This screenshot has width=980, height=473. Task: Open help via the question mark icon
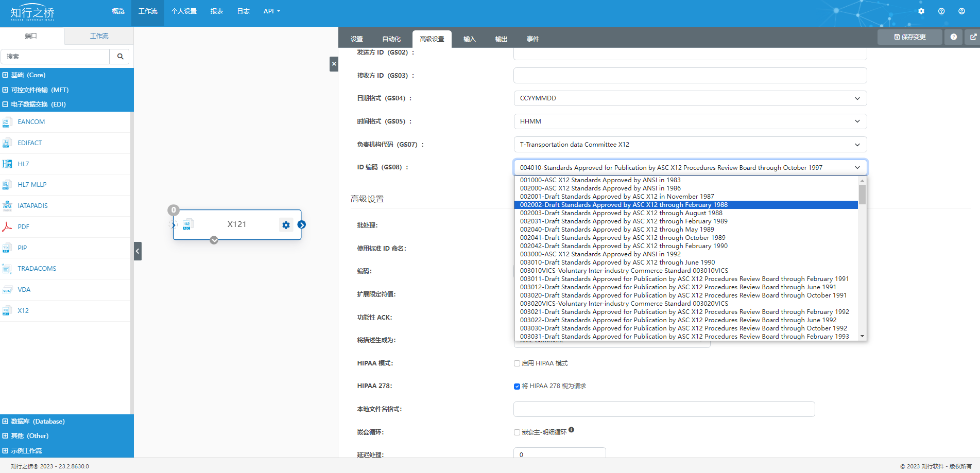(x=941, y=11)
